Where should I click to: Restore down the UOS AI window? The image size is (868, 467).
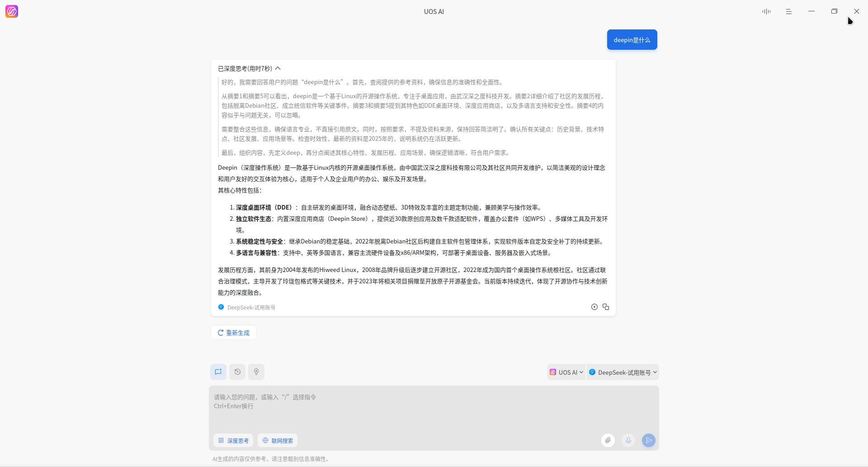[x=834, y=11]
